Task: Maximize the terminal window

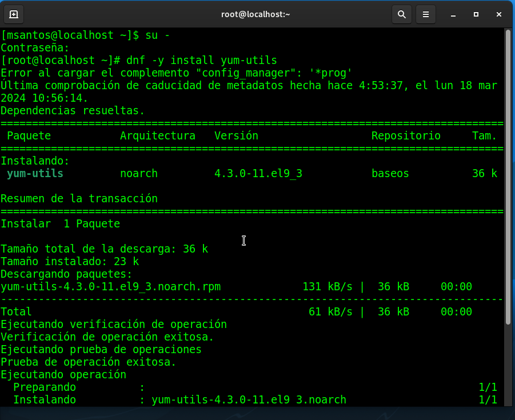Action: [x=476, y=14]
